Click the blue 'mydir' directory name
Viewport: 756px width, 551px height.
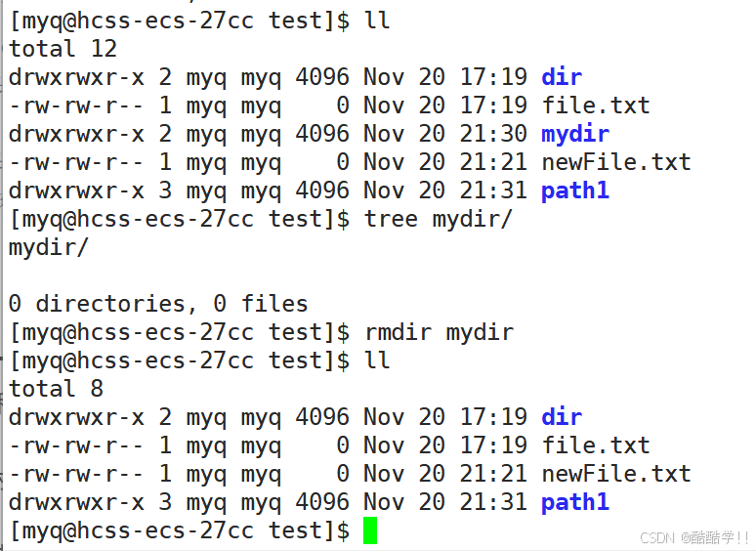pyautogui.click(x=575, y=134)
